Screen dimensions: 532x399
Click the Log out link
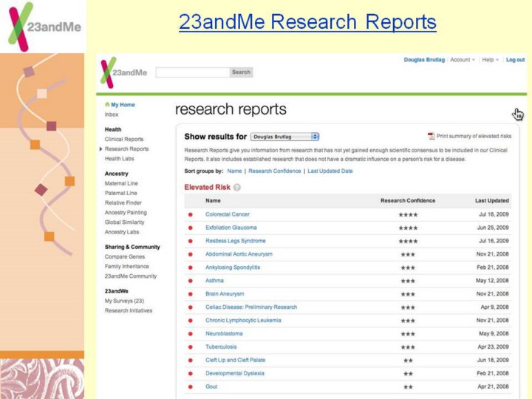pos(515,60)
